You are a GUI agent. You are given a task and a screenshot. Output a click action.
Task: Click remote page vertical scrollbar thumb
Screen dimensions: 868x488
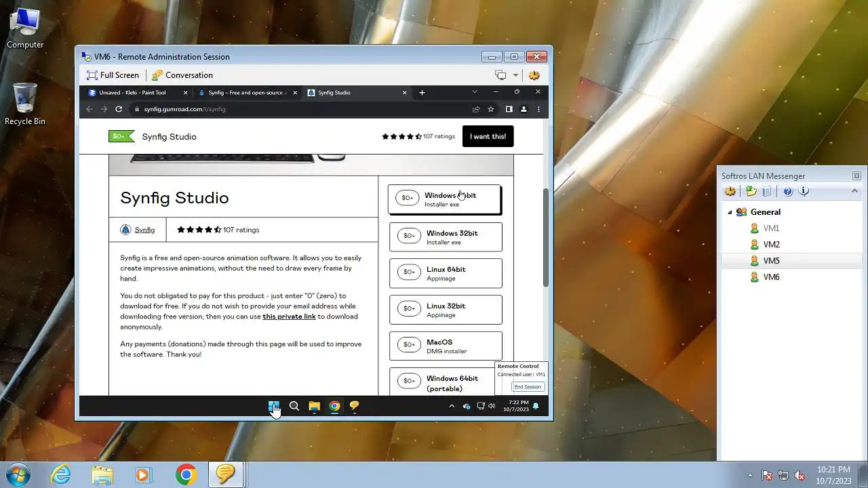click(x=545, y=238)
